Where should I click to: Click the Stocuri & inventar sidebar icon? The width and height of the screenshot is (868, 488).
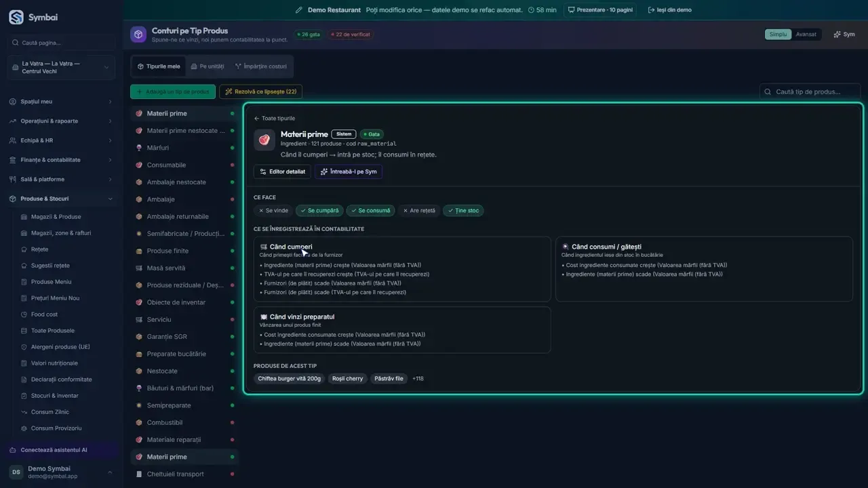pyautogui.click(x=24, y=396)
